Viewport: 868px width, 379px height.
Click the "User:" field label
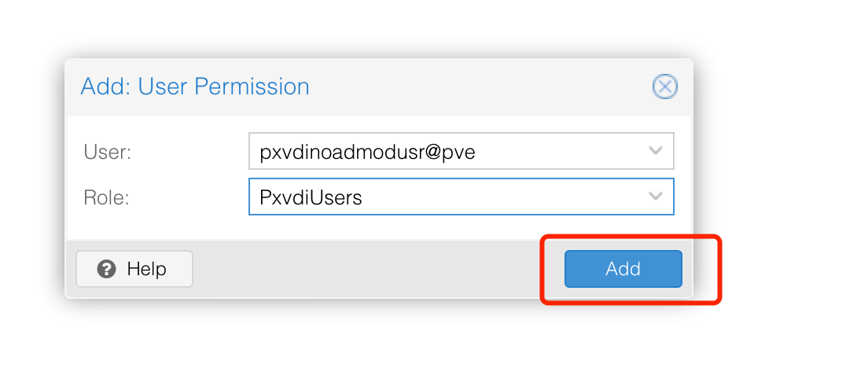(108, 152)
